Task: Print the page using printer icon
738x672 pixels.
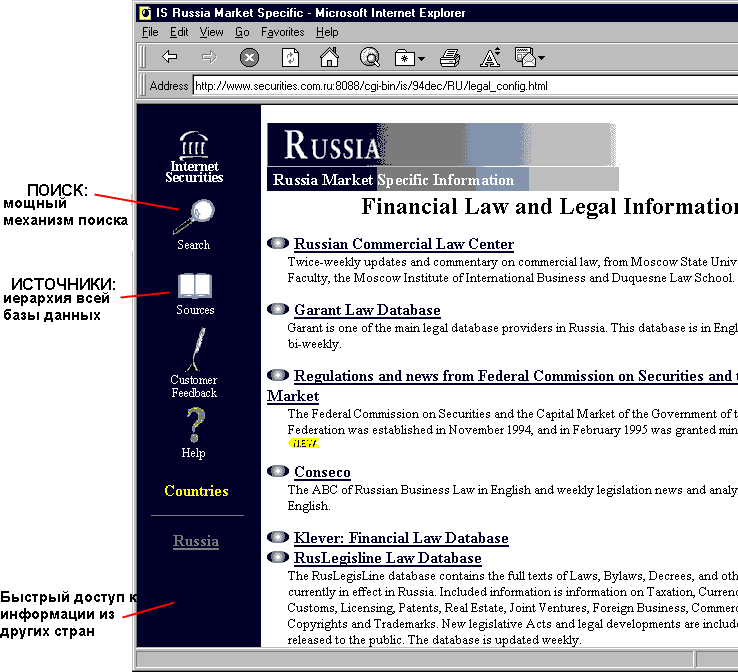Action: tap(450, 58)
